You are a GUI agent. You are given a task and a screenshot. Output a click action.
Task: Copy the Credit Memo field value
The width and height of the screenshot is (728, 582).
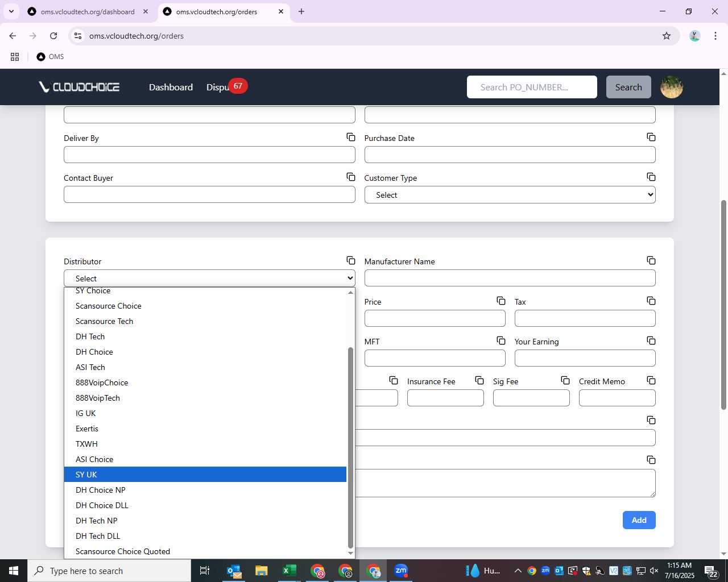click(x=651, y=381)
